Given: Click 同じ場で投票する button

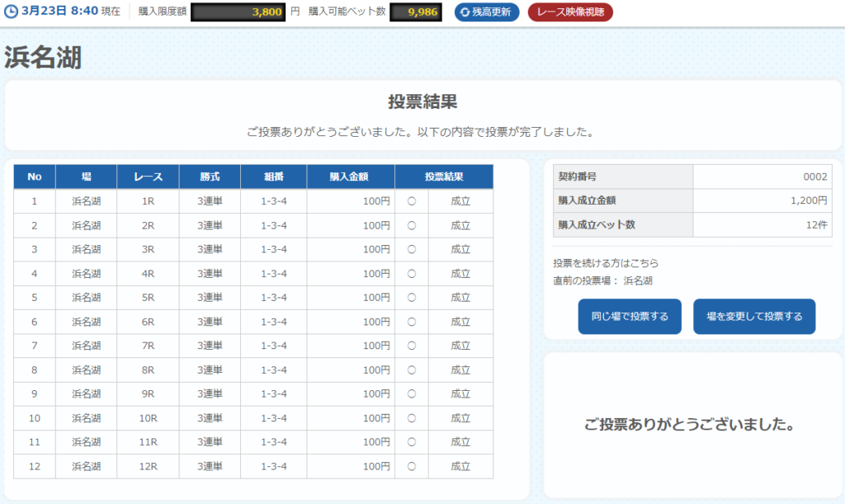Looking at the screenshot, I should [x=630, y=316].
